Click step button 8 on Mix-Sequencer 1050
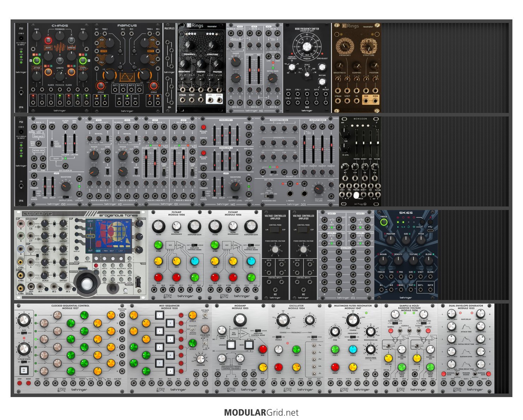523x420 pixels. coord(170,371)
